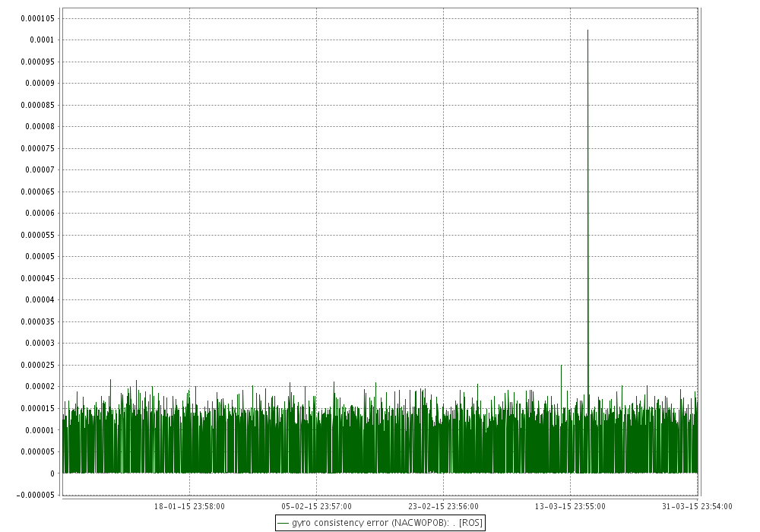Select the y-axis label 0.00005
Screen dimensions: 760x532
click(x=40, y=256)
